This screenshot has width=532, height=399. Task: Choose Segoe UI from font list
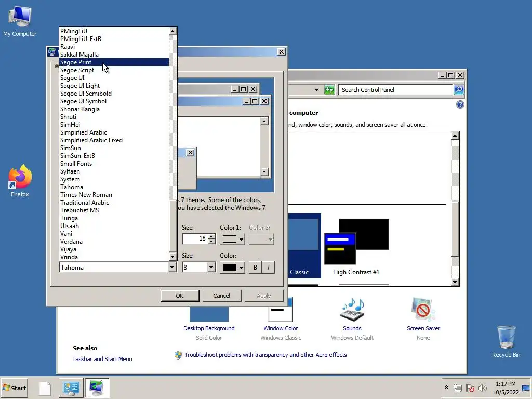point(114,78)
